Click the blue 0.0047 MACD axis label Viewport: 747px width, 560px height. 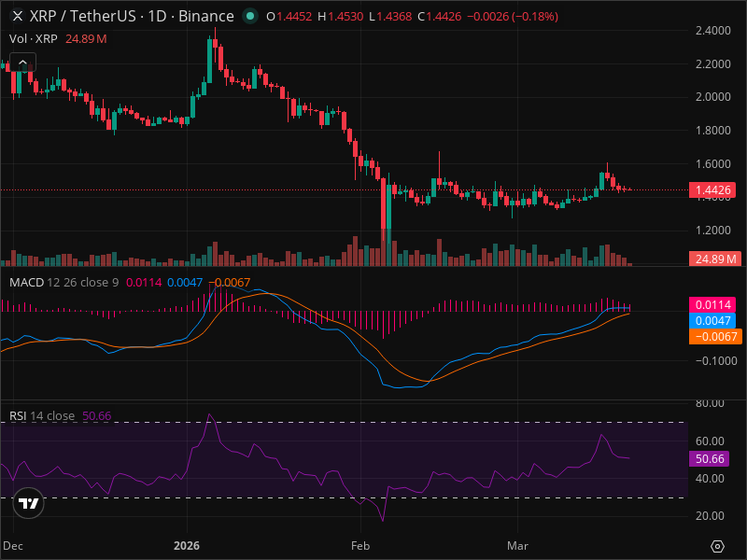(x=712, y=321)
